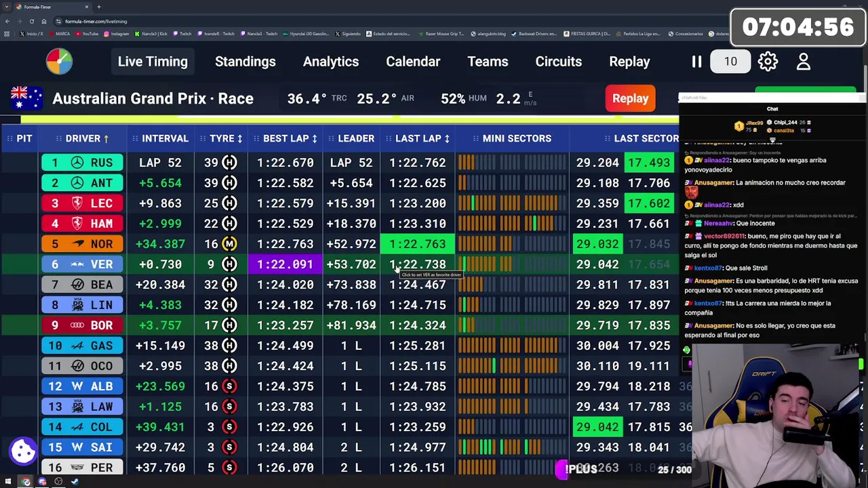Open the browser home button

click(x=43, y=21)
